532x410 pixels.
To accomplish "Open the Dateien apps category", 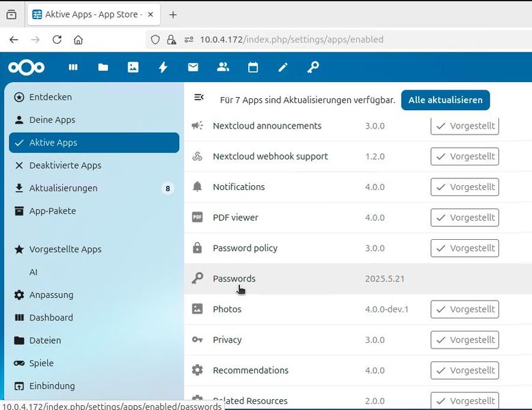I will pos(94,340).
